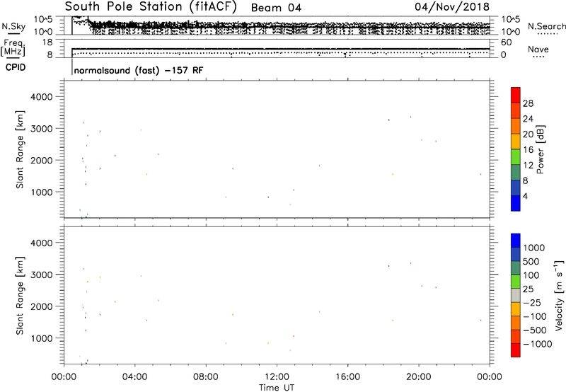Click the "Power [dB]" colorbar title
This screenshot has height=392, width=566.
click(540, 149)
